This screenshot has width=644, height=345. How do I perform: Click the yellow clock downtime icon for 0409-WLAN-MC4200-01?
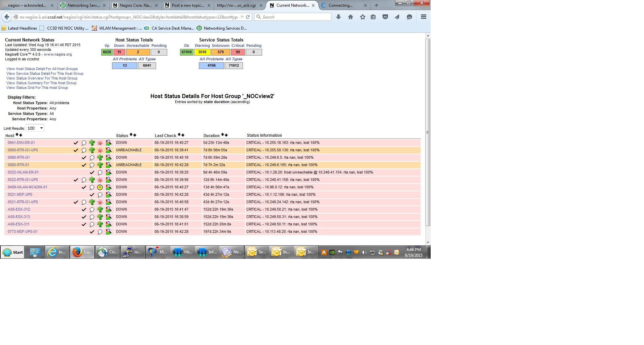[100, 187]
